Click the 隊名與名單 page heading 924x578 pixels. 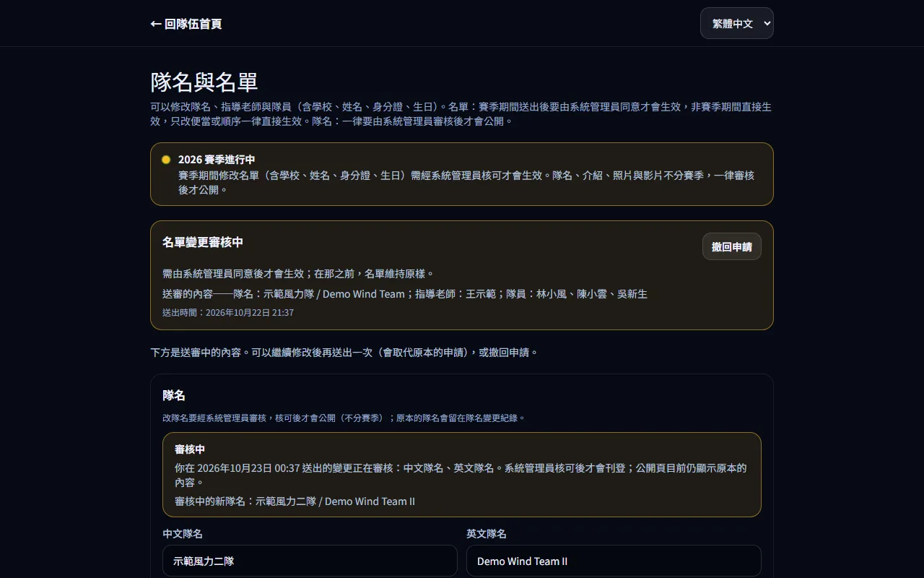pyautogui.click(x=204, y=82)
